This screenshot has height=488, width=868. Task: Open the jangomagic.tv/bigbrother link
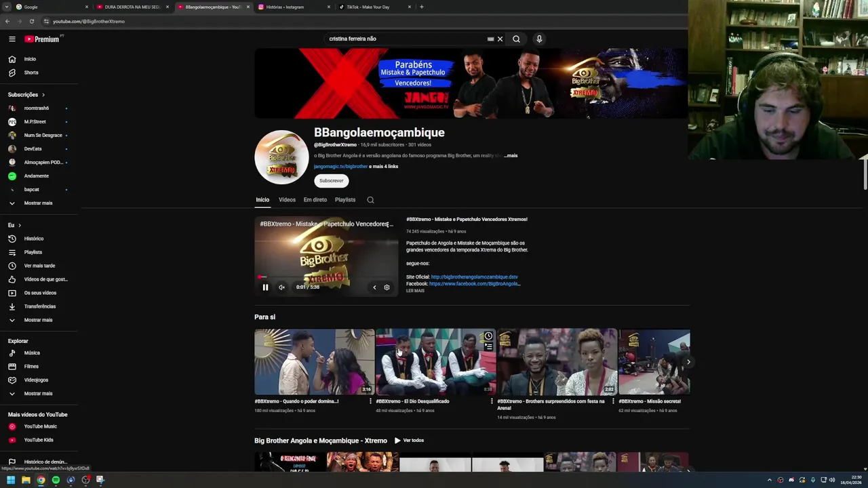coord(340,167)
